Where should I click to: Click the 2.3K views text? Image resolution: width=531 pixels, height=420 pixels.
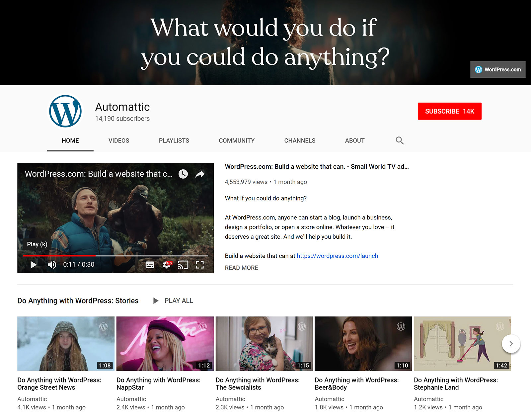click(x=230, y=407)
